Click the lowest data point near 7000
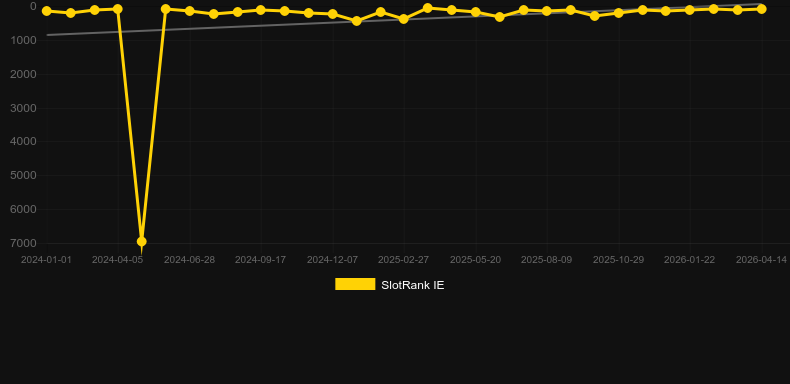790x384 pixels. [x=142, y=241]
